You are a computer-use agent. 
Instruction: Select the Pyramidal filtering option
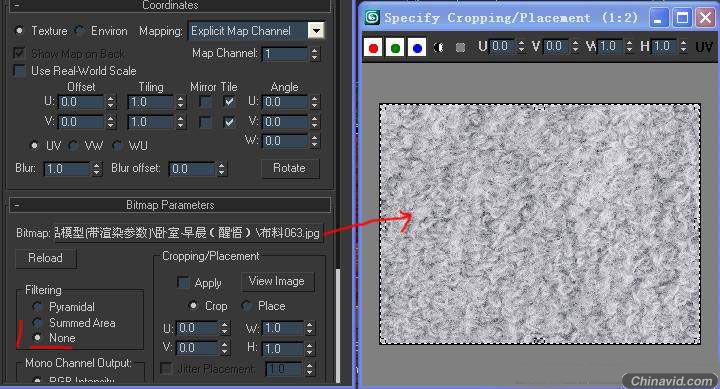38,306
